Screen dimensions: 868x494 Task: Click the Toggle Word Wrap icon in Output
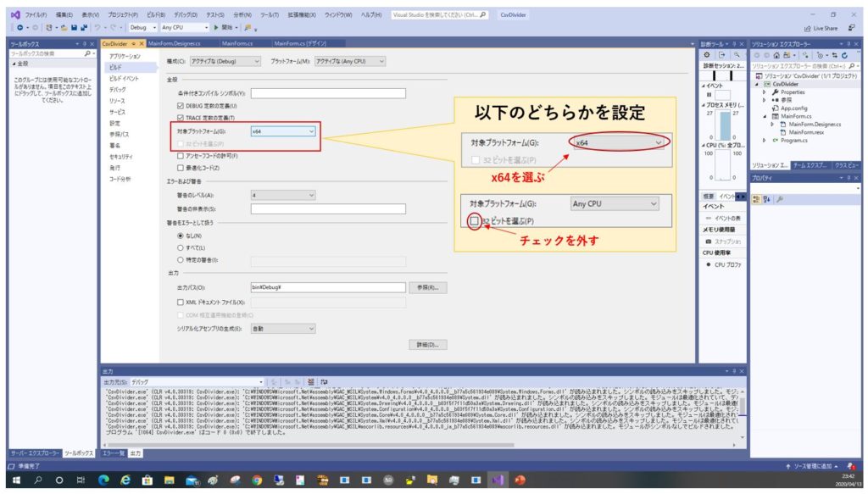click(x=324, y=381)
